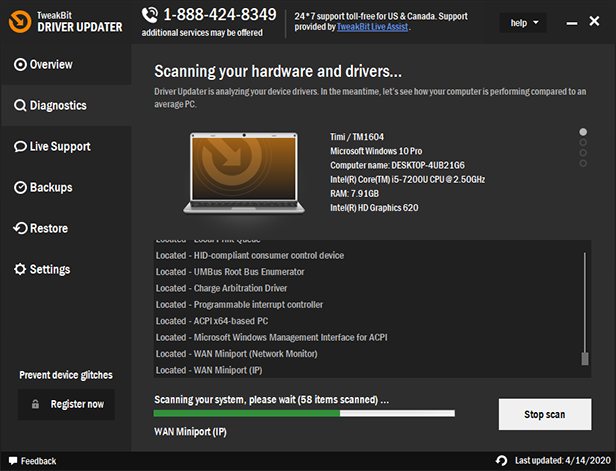The image size is (616, 471).
Task: Select 'UMBus Root Bus Enumerator' log line
Action: (230, 272)
